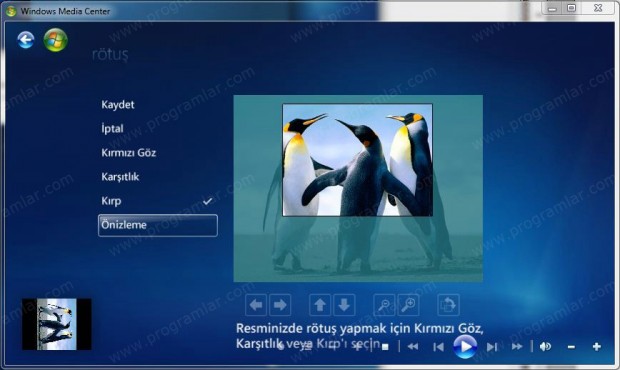Rewind using the double-left arrows
Screen dimensions: 620x370
click(413, 347)
